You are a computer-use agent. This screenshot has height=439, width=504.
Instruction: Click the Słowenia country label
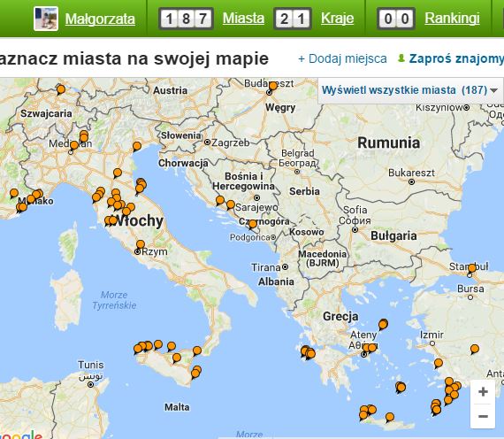point(181,135)
